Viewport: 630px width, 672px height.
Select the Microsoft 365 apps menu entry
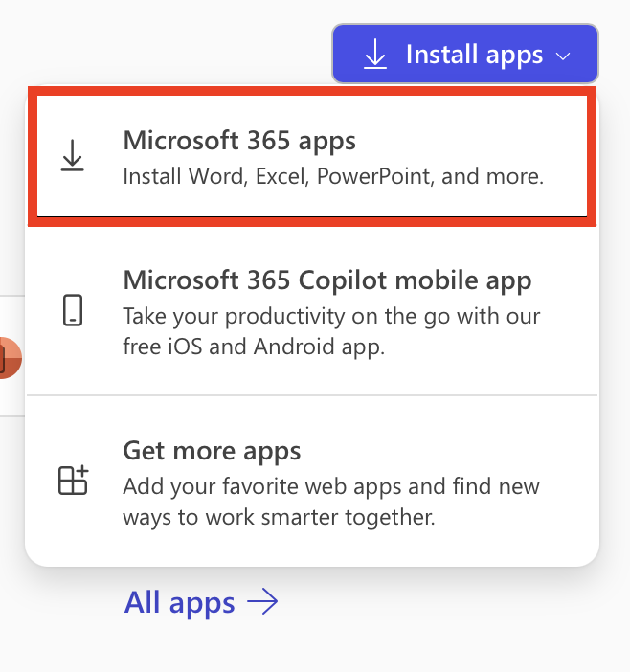(x=312, y=157)
